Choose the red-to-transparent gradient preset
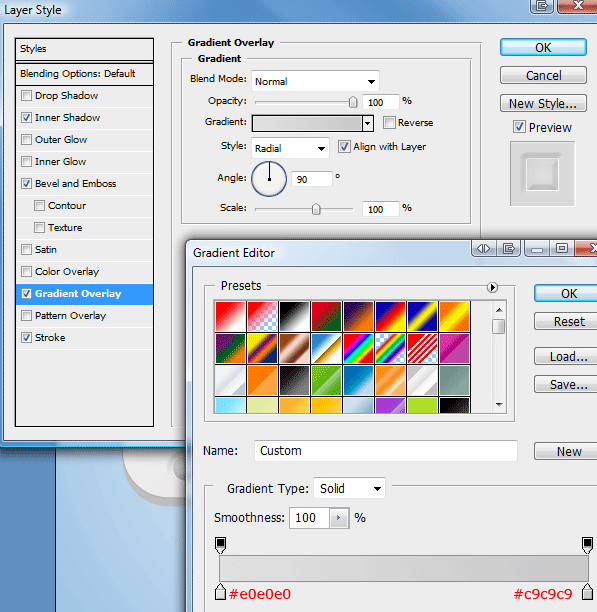The width and height of the screenshot is (597, 612). point(262,317)
